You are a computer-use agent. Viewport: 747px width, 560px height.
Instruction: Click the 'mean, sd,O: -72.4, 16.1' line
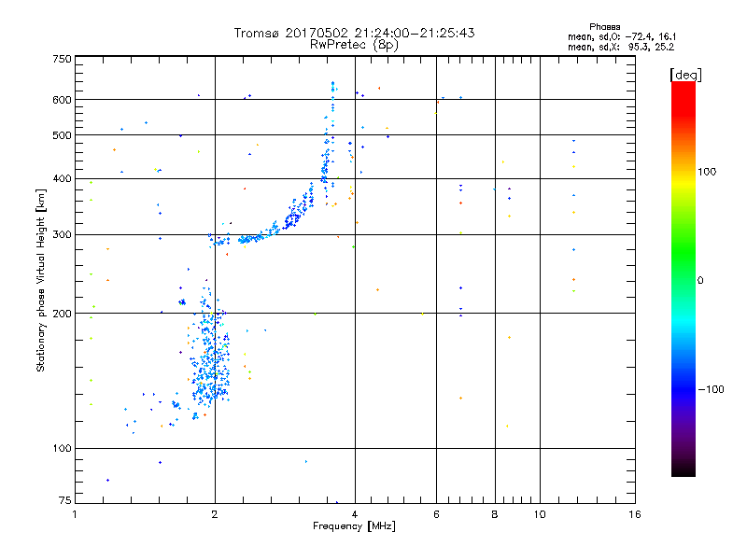coord(622,36)
